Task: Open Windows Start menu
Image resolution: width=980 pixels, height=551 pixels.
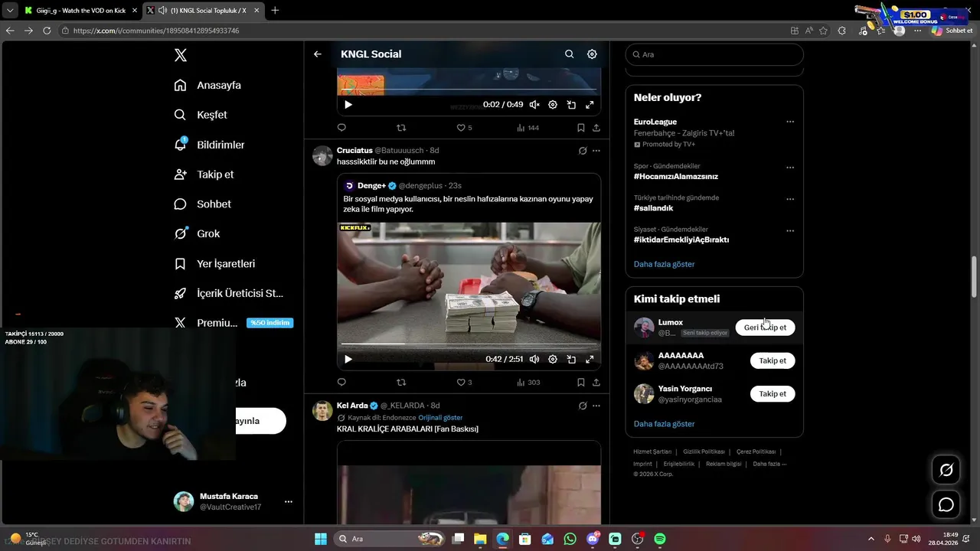Action: tap(321, 539)
